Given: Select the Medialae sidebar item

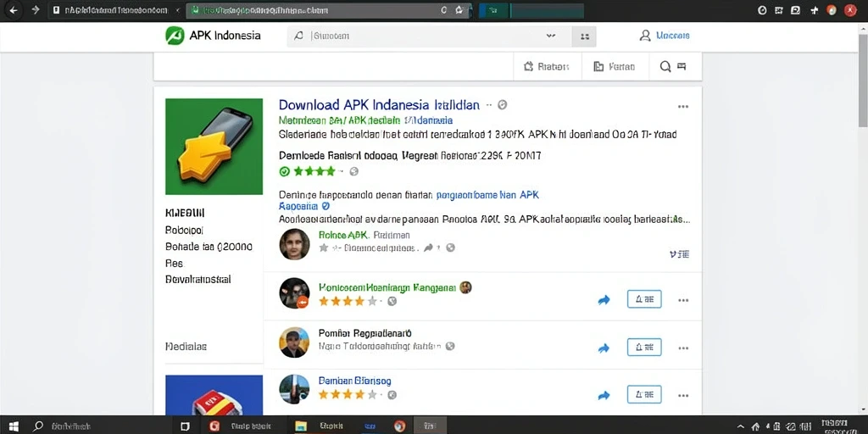Looking at the screenshot, I should 186,347.
